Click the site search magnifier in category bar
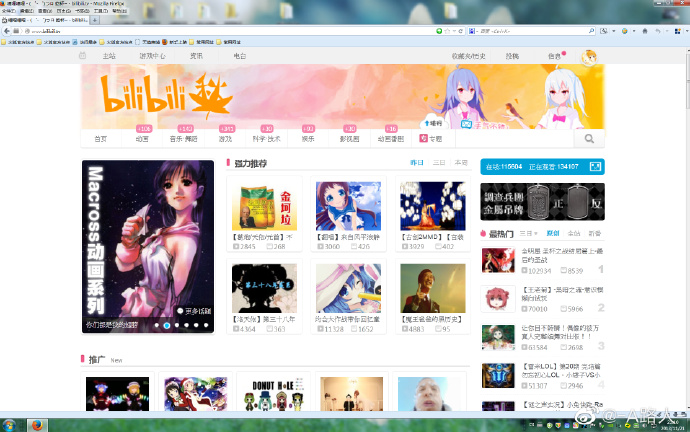The image size is (690, 432). 589,139
